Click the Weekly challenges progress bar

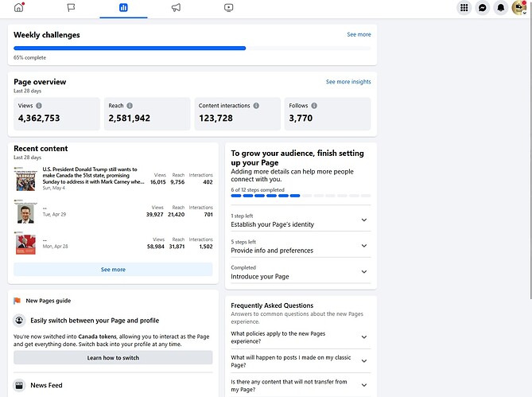(192, 49)
